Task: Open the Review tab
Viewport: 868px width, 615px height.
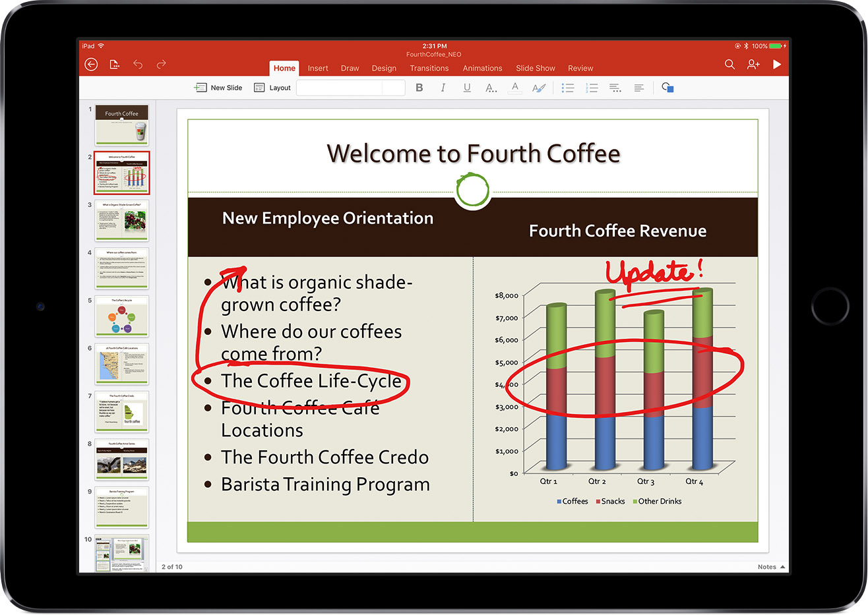Action: click(580, 68)
